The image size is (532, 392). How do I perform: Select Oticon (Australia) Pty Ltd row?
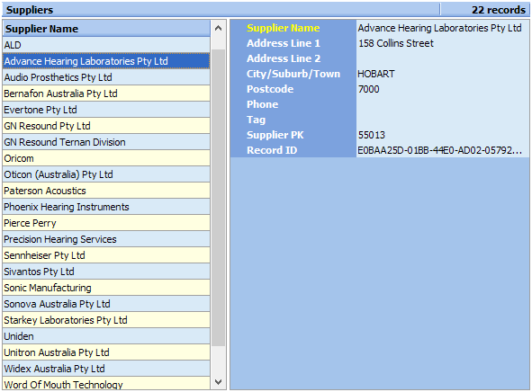106,174
